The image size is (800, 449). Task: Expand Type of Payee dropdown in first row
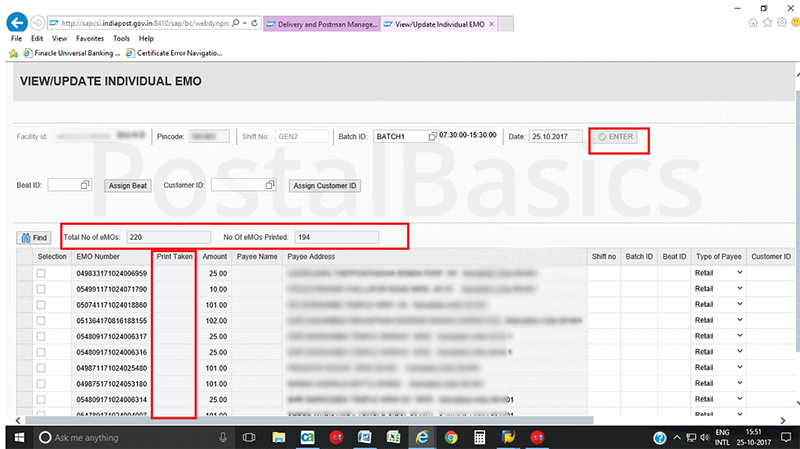(x=740, y=273)
